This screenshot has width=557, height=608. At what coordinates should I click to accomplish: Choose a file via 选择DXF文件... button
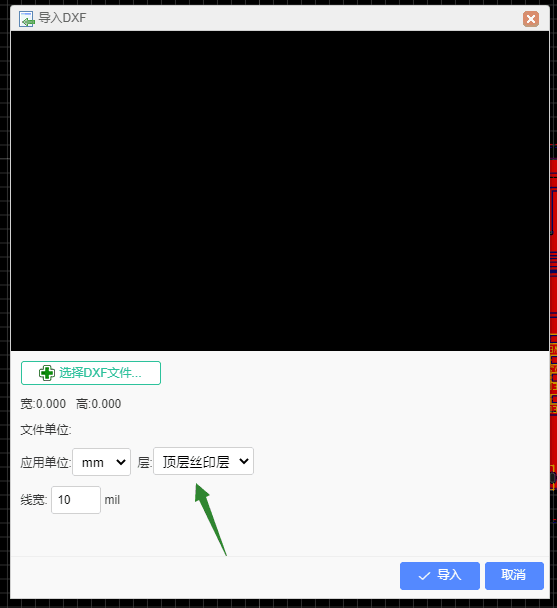click(91, 373)
